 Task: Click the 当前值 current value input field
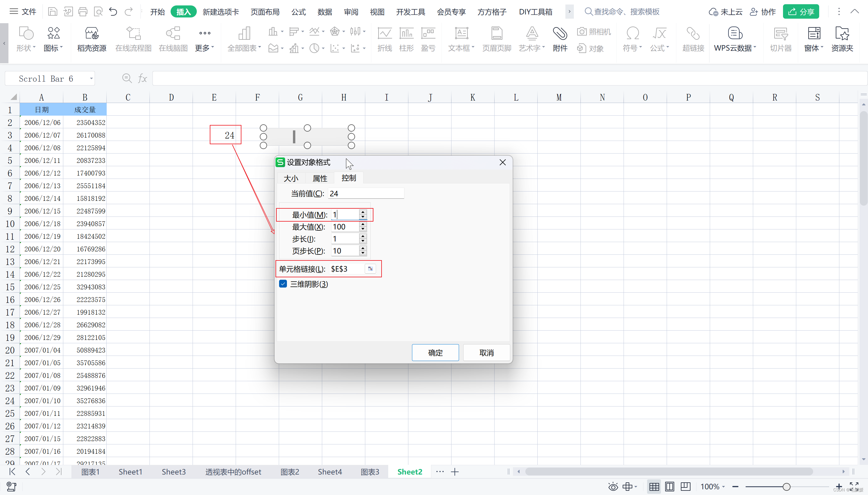366,193
